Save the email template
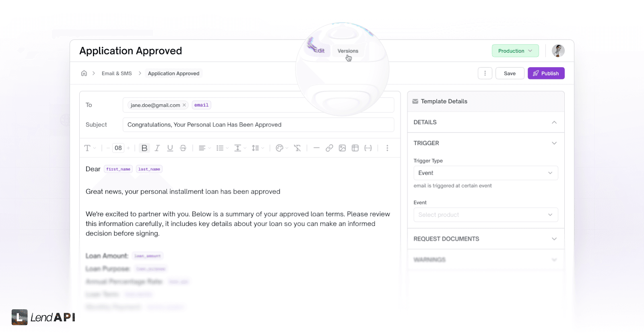The width and height of the screenshot is (644, 335). point(509,73)
